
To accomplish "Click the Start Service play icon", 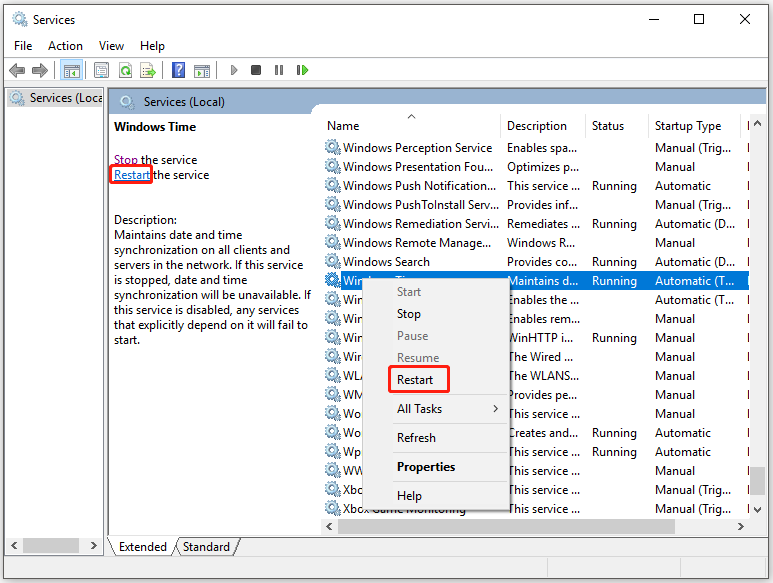I will (234, 70).
